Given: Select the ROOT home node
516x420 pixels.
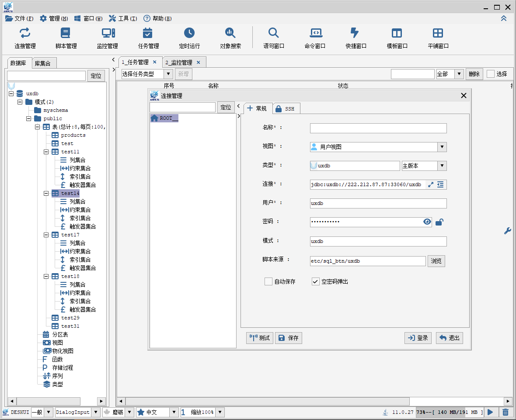Looking at the screenshot, I should 164,118.
